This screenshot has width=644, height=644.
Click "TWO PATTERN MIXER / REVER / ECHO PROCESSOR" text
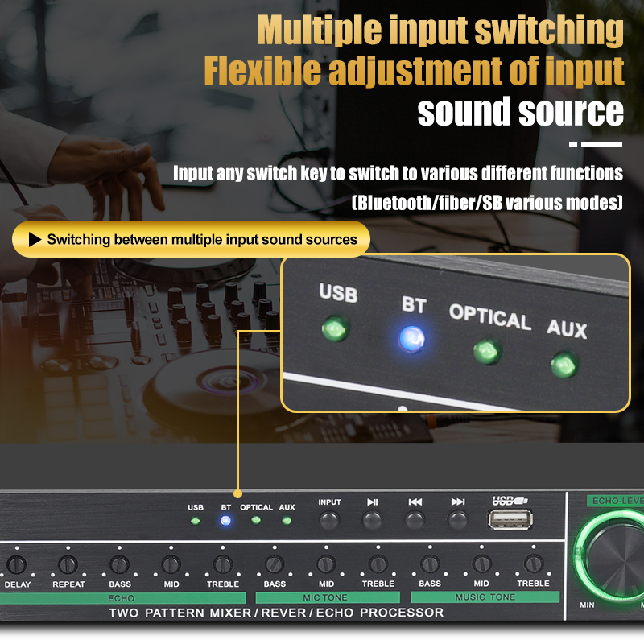[276, 613]
